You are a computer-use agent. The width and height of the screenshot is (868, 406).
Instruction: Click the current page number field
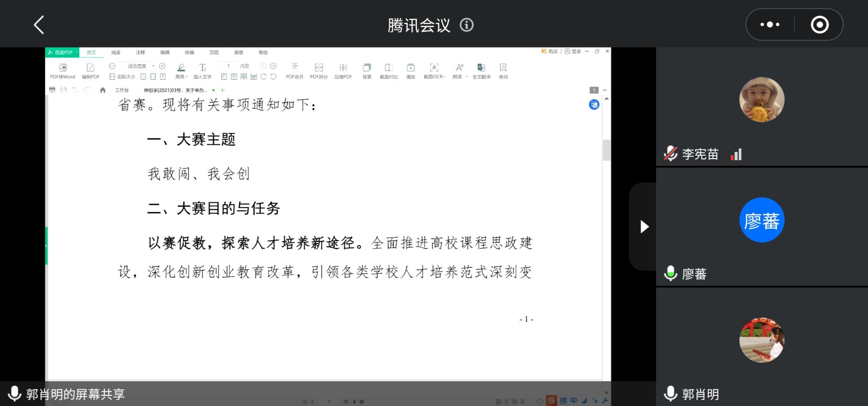(228, 66)
